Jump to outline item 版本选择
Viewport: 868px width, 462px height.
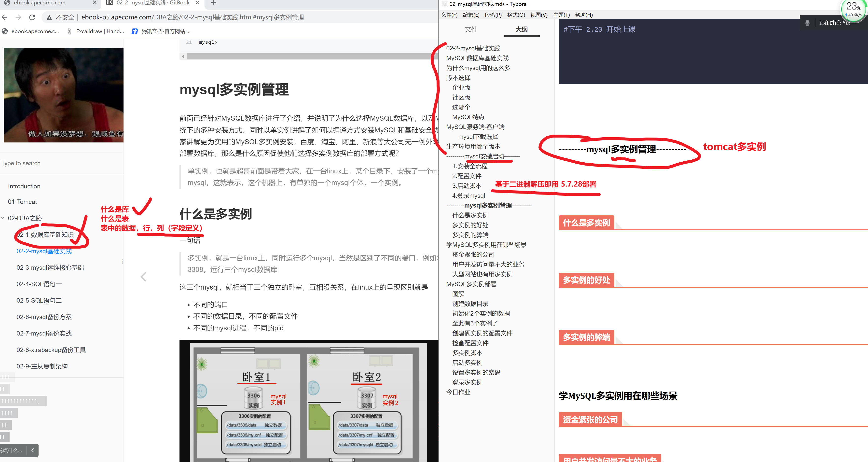[x=458, y=78]
